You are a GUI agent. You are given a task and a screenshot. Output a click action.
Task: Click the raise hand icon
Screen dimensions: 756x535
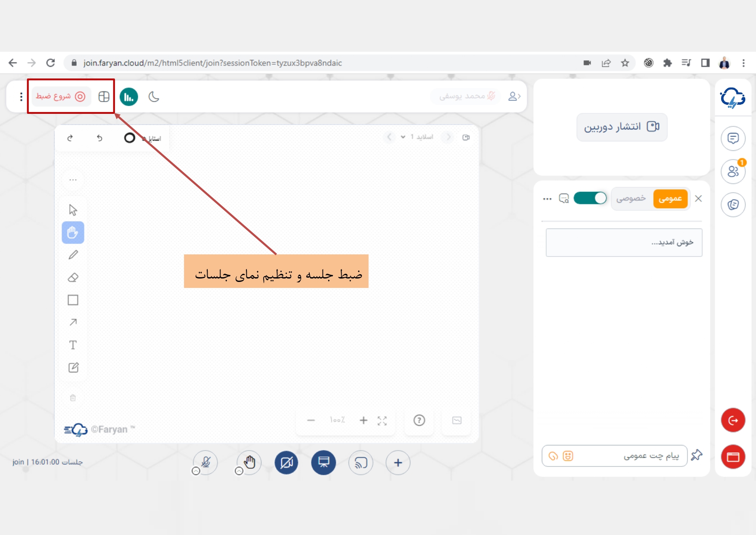pyautogui.click(x=249, y=463)
